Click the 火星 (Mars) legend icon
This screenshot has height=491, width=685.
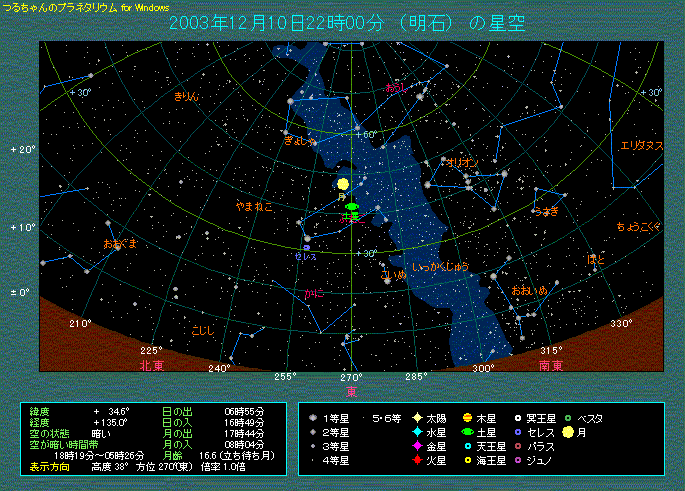click(x=416, y=460)
